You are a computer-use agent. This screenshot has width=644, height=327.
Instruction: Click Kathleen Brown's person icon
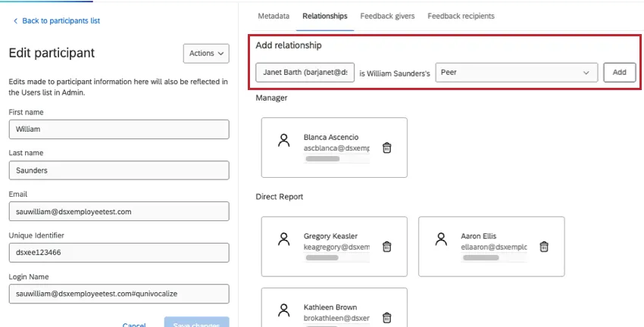click(284, 310)
